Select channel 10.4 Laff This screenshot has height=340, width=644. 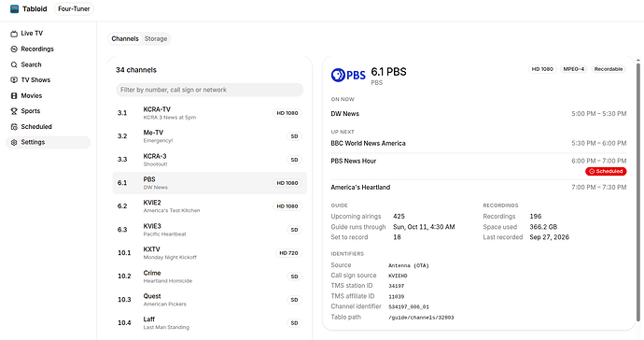click(x=209, y=323)
